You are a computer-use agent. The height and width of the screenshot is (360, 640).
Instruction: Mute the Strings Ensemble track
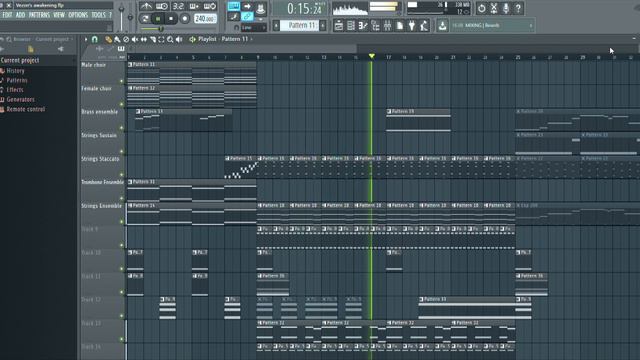pyautogui.click(x=121, y=222)
